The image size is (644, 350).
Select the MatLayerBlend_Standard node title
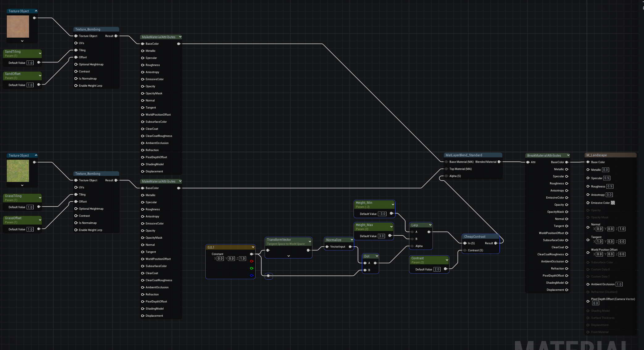(x=463, y=155)
